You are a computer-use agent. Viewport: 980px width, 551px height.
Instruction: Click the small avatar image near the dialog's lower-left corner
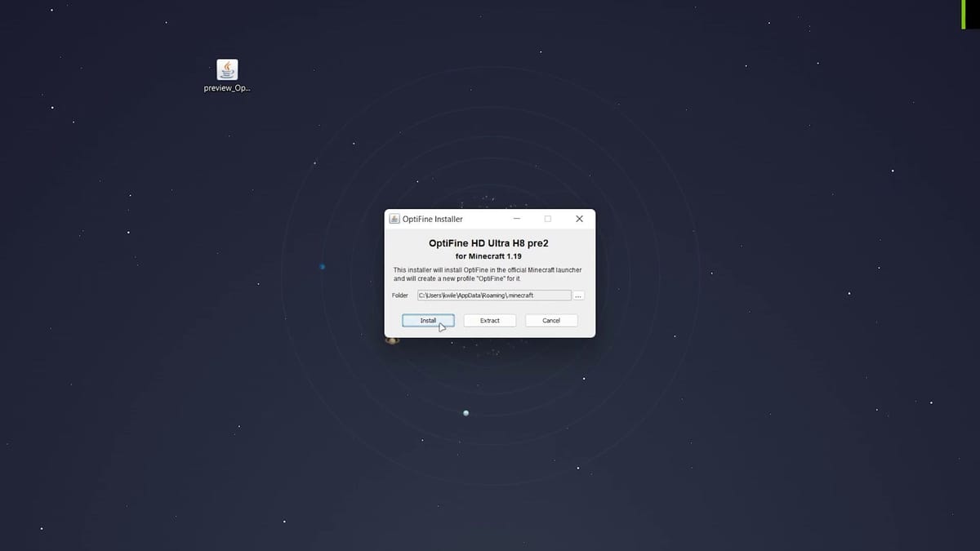[x=392, y=340]
